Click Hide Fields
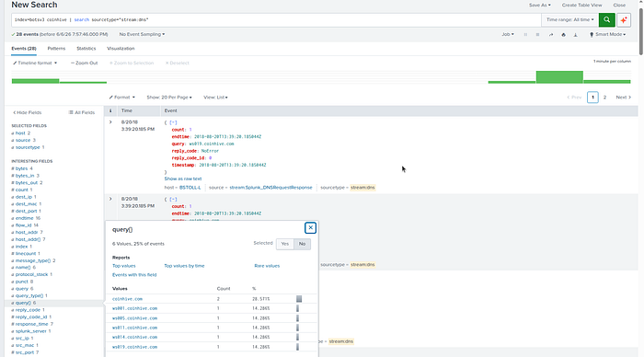Image resolution: width=644 pixels, height=357 pixels. [x=27, y=112]
